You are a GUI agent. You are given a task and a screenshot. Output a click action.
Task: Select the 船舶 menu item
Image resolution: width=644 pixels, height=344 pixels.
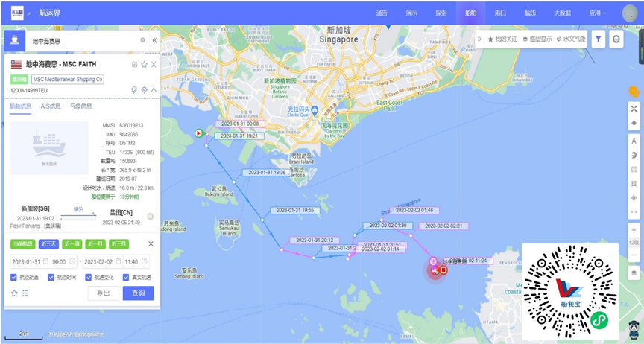(x=470, y=13)
